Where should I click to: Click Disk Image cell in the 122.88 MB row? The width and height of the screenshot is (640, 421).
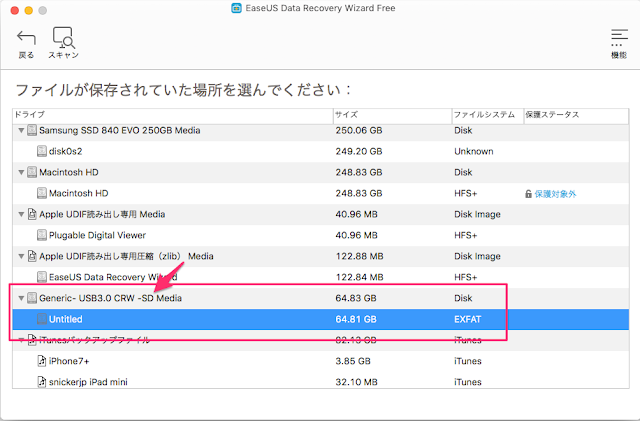[478, 256]
